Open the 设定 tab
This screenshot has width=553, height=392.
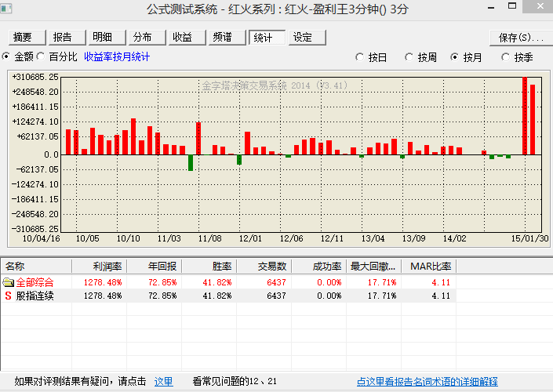click(x=303, y=38)
